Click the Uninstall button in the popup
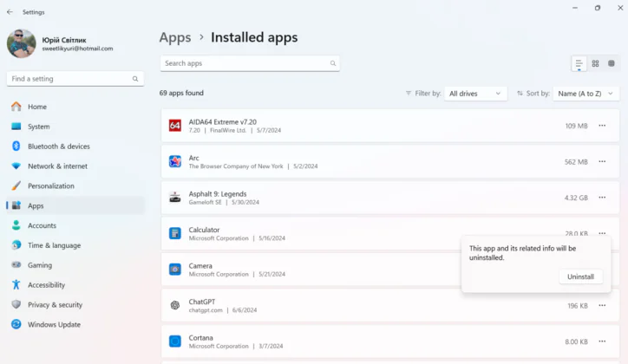The image size is (628, 364). tap(581, 276)
